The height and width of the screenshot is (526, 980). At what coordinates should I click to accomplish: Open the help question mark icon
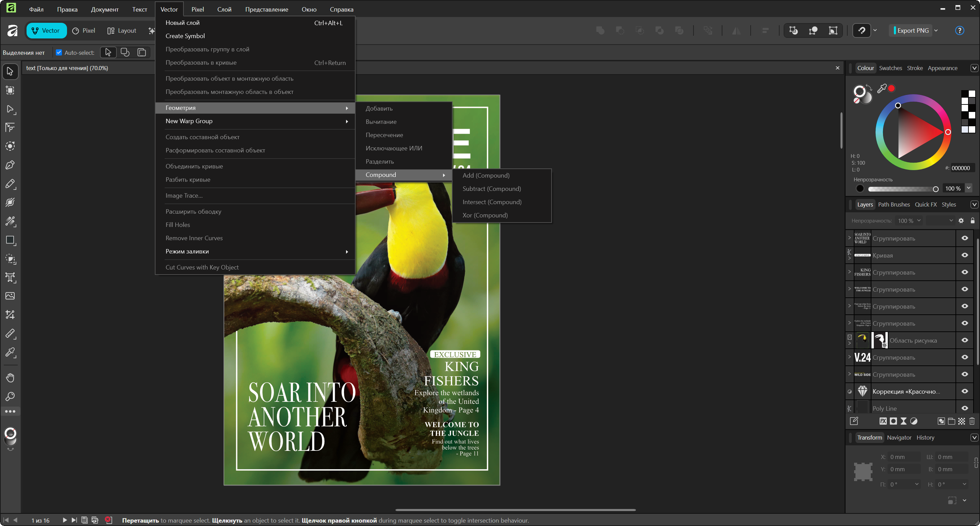coord(960,31)
